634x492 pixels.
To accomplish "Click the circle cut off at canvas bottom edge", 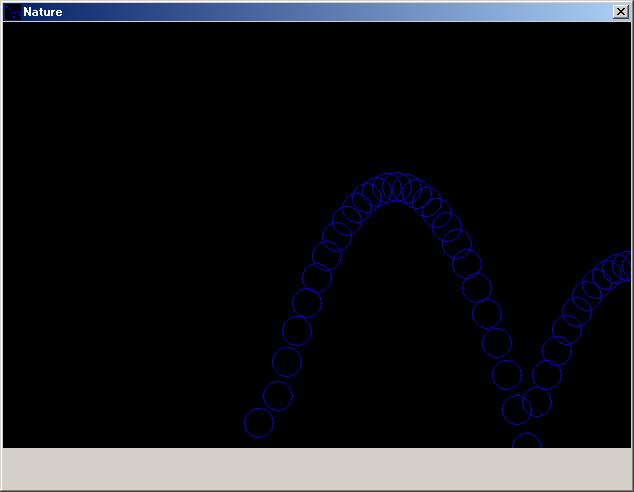I will [526, 441].
